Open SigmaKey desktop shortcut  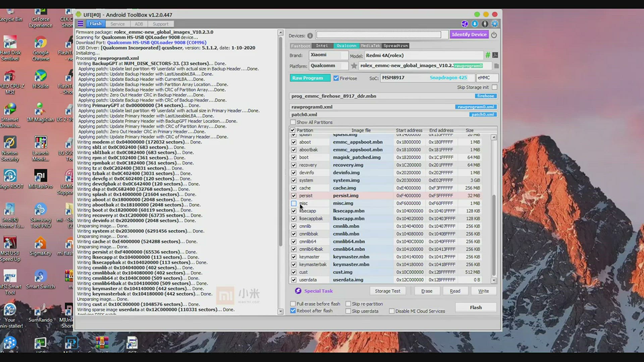click(x=41, y=246)
